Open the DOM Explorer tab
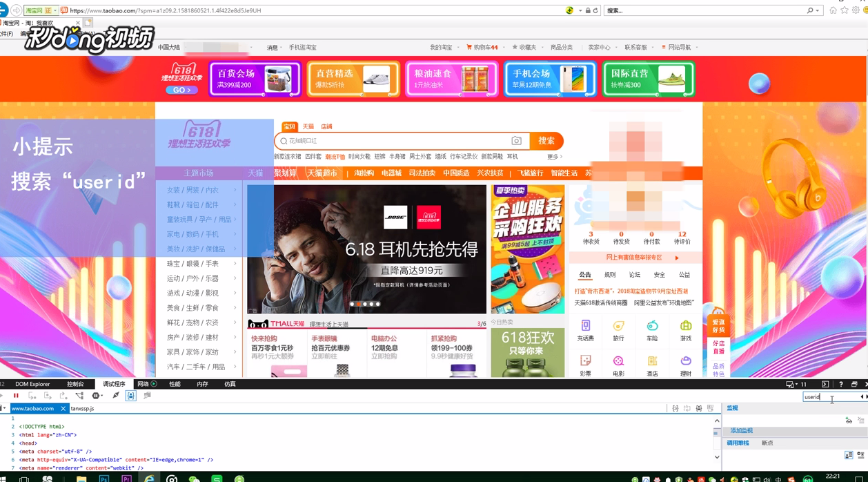The height and width of the screenshot is (482, 868). [x=32, y=384]
